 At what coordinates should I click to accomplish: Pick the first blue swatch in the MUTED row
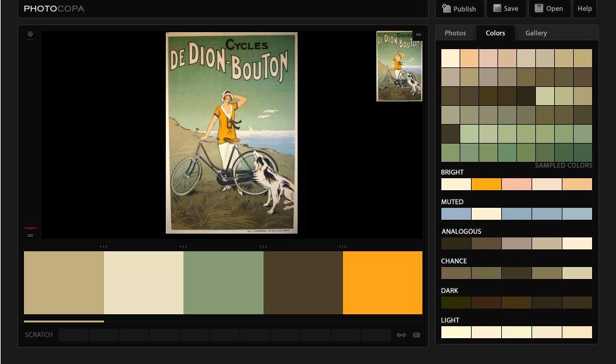(456, 213)
